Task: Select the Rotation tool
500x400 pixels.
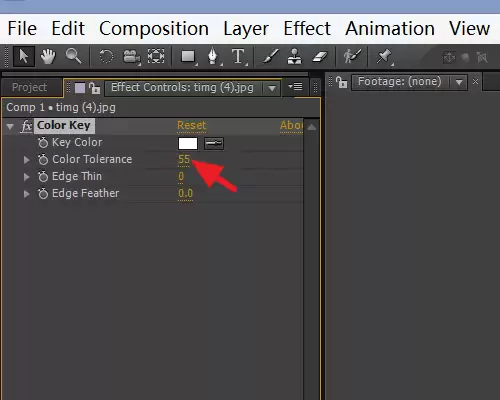Action: [x=106, y=56]
